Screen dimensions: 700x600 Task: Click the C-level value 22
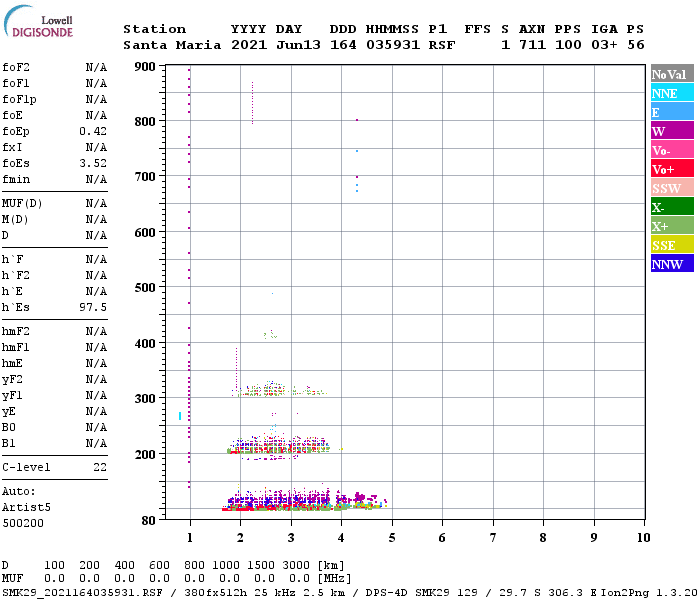tap(100, 467)
